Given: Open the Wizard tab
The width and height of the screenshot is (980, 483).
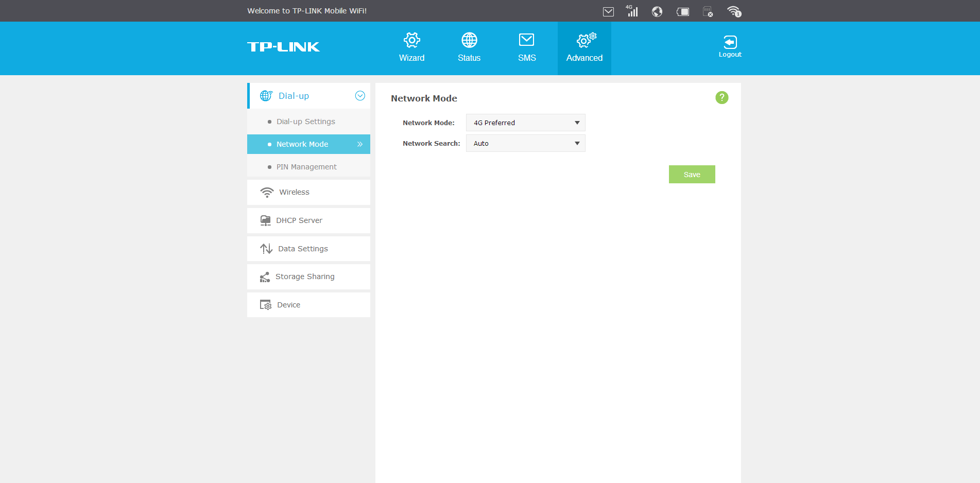Looking at the screenshot, I should point(411,47).
